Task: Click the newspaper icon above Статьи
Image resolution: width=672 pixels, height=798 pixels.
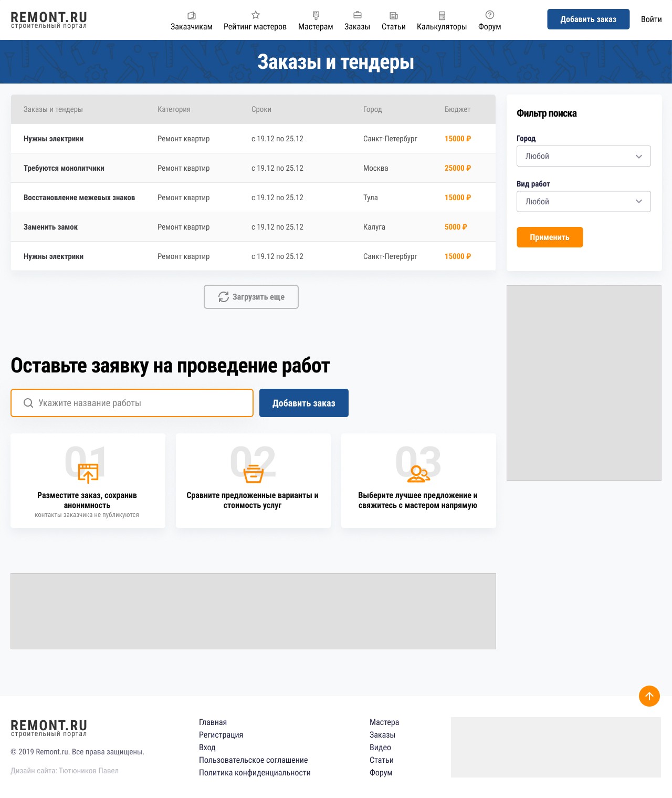Action: (394, 16)
